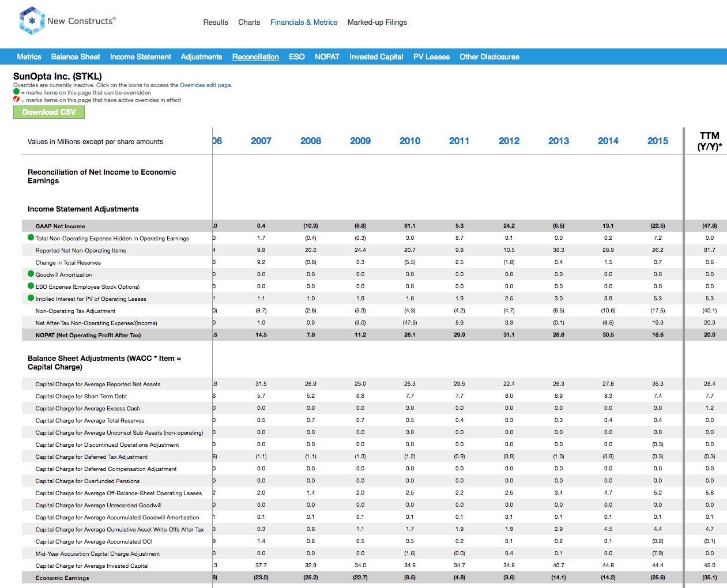This screenshot has height=588, width=727.
Task: Open the Results tab
Action: point(216,22)
